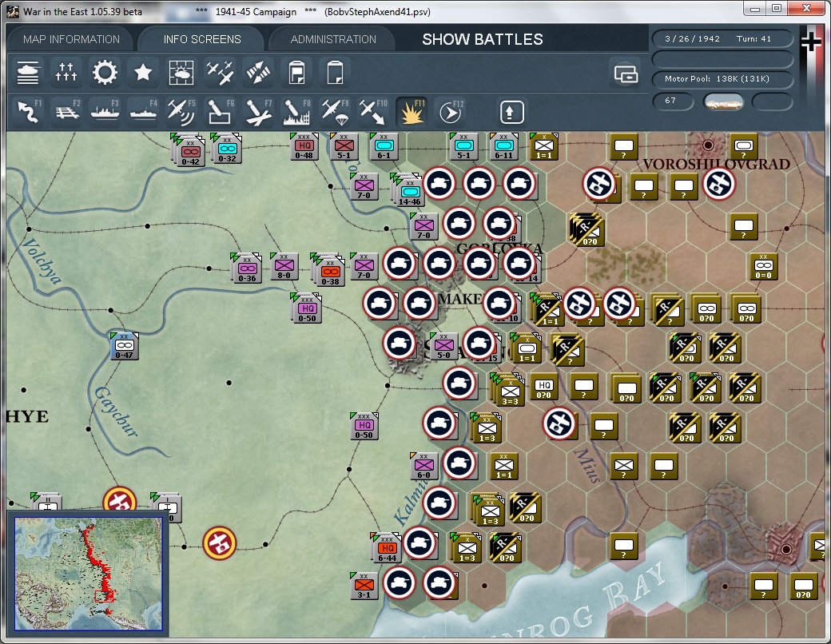
Task: Select Rail transport mode (F2)
Action: point(66,112)
